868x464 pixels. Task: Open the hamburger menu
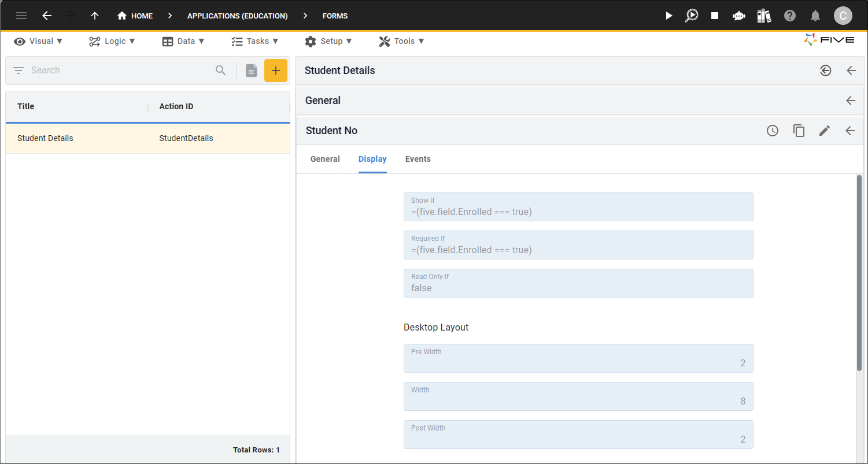coord(21,16)
